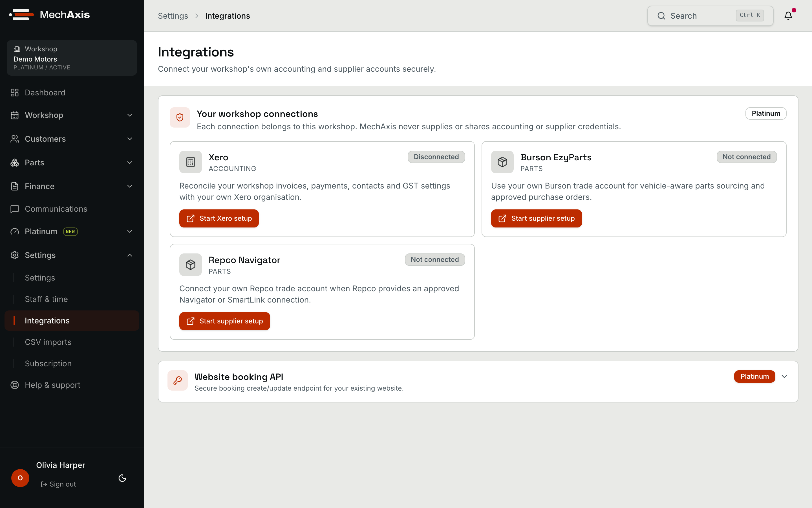812x508 pixels.
Task: Click the Settings gear icon
Action: tap(14, 255)
